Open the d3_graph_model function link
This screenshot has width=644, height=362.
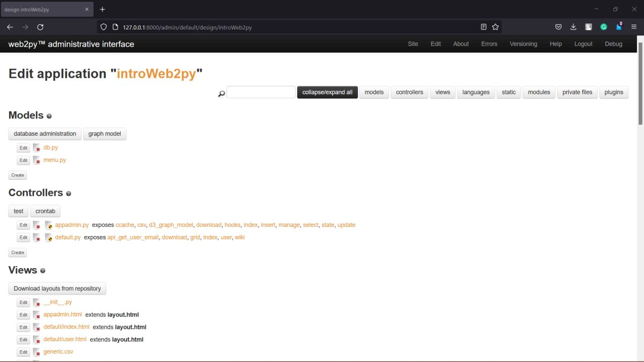coord(171,225)
